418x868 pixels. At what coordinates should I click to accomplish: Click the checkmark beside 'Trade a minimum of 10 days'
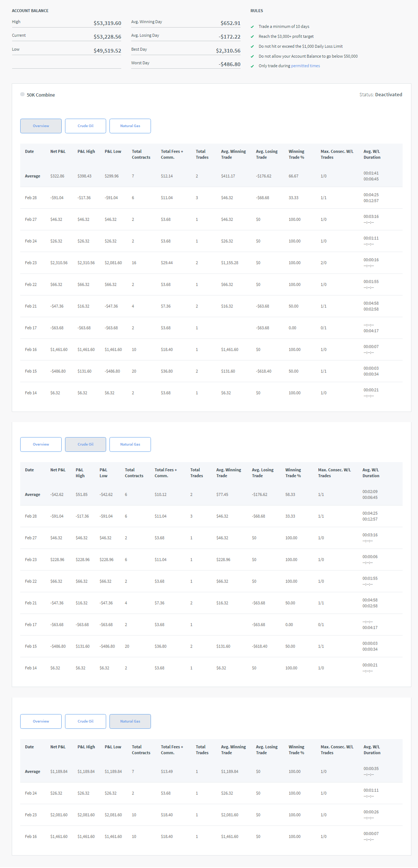(252, 27)
